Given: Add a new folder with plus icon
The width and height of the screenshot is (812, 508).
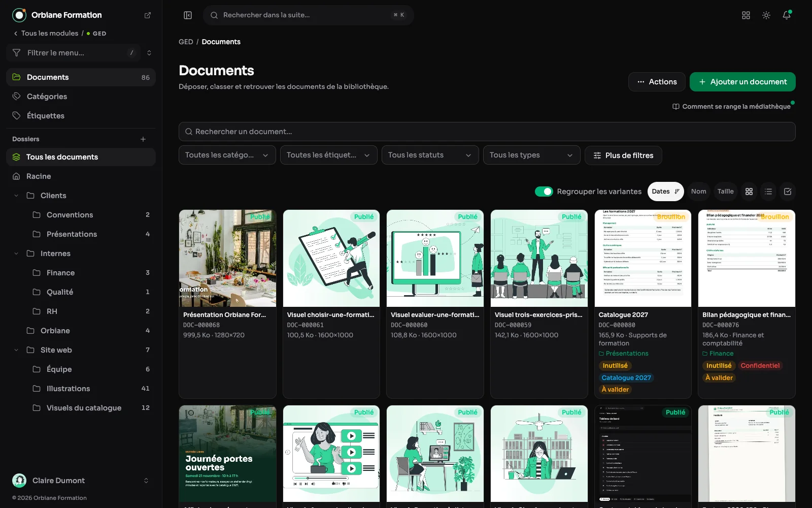Looking at the screenshot, I should pos(143,139).
